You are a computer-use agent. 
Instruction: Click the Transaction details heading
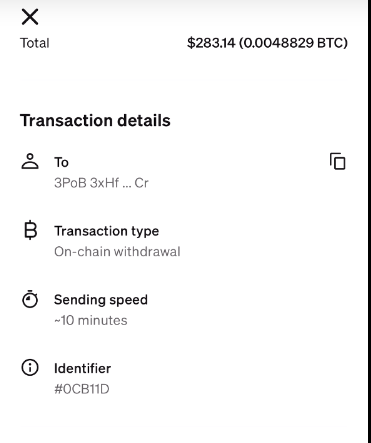click(95, 120)
